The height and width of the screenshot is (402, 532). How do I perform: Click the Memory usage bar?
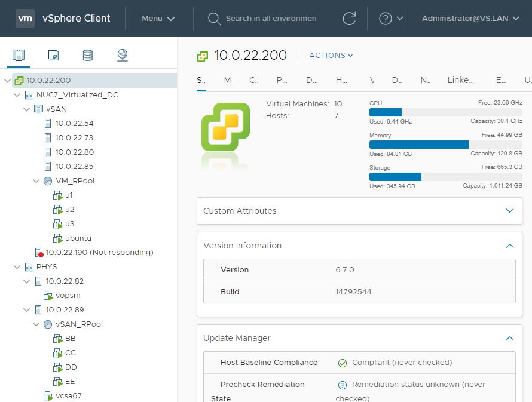[446, 145]
